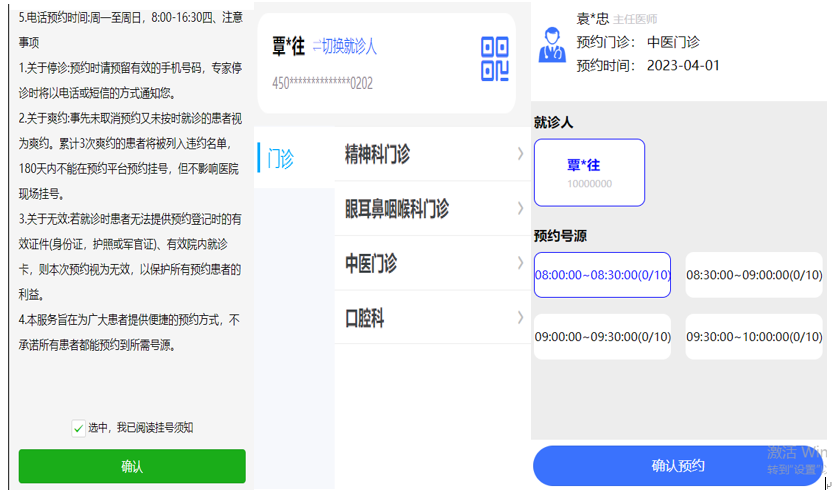The width and height of the screenshot is (832, 494).
Task: Open 口腔科 department
Action: (432, 318)
